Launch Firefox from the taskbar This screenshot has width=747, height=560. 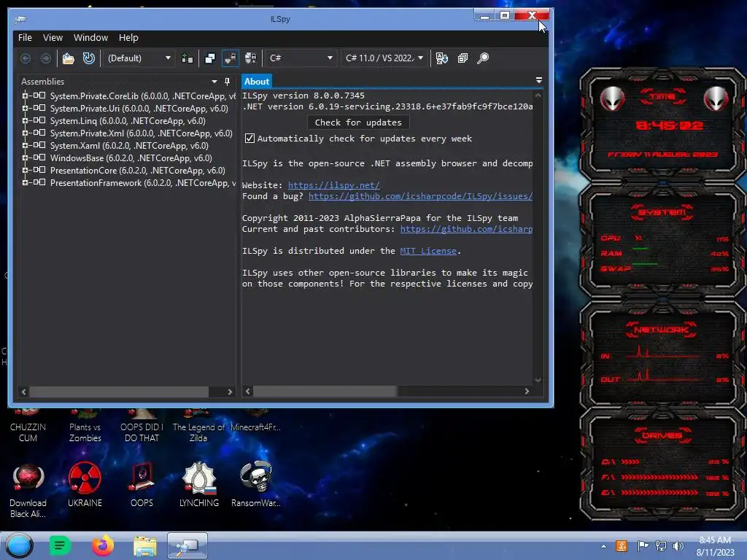pyautogui.click(x=102, y=545)
